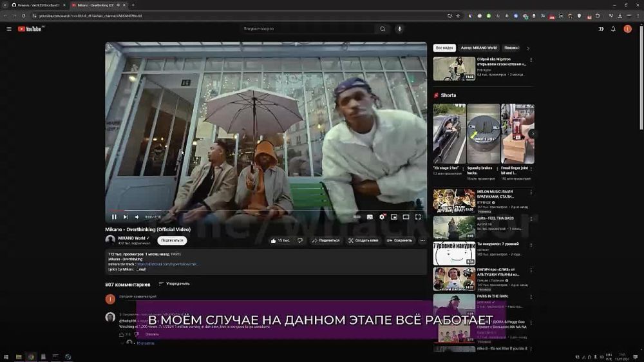This screenshot has width=644, height=362.
Task: Open options for the Migatron video
Action: 531,60
